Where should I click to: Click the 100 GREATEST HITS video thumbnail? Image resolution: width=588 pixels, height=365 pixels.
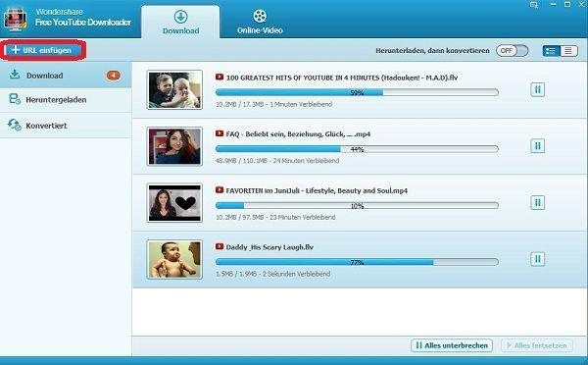pyautogui.click(x=174, y=90)
